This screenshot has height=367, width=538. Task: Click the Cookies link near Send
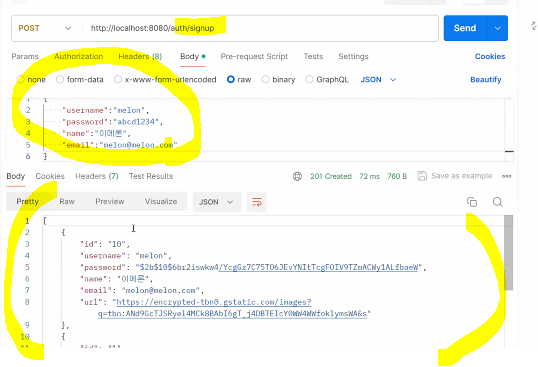tap(490, 56)
